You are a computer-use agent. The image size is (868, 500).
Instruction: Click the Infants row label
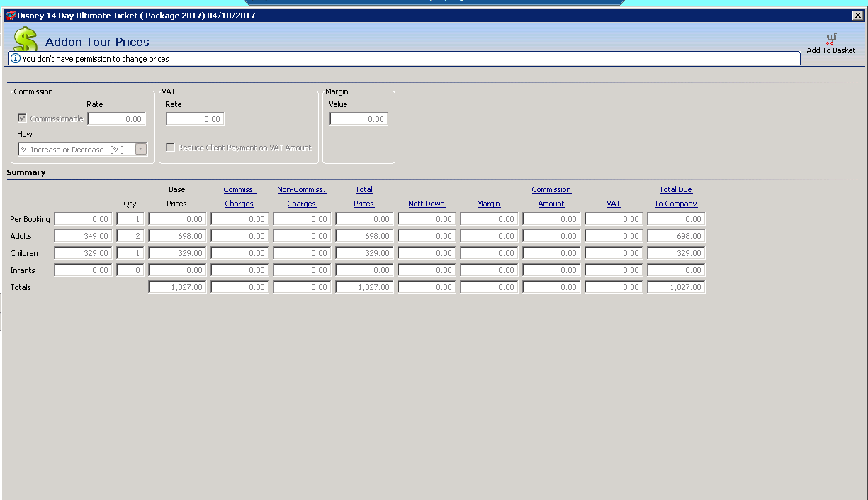click(x=23, y=270)
